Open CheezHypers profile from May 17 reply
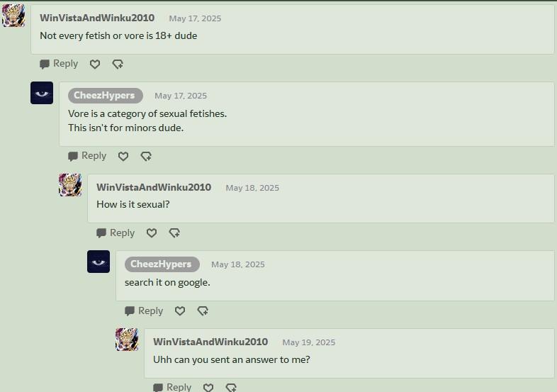This screenshot has width=557, height=392. (106, 96)
